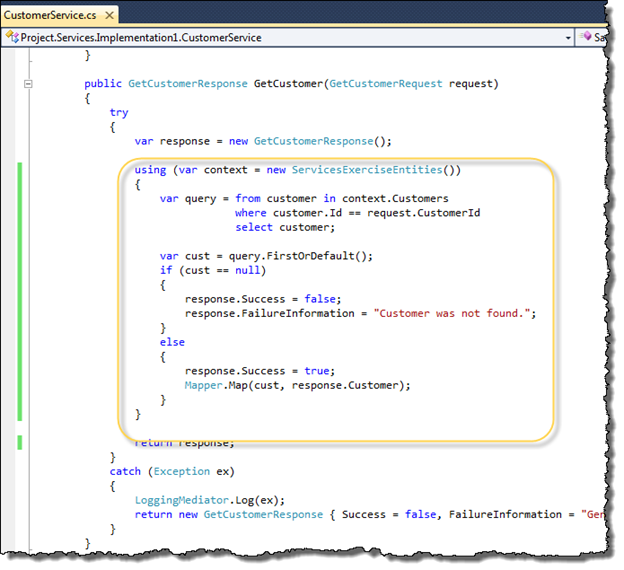
Task: Click the LoggingMediator class name
Action: (181, 500)
